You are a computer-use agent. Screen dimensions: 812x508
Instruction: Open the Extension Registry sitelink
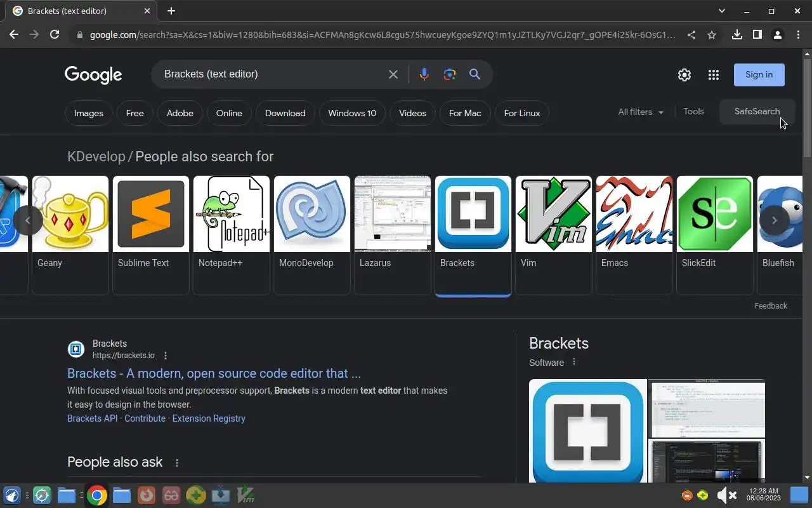tap(209, 418)
